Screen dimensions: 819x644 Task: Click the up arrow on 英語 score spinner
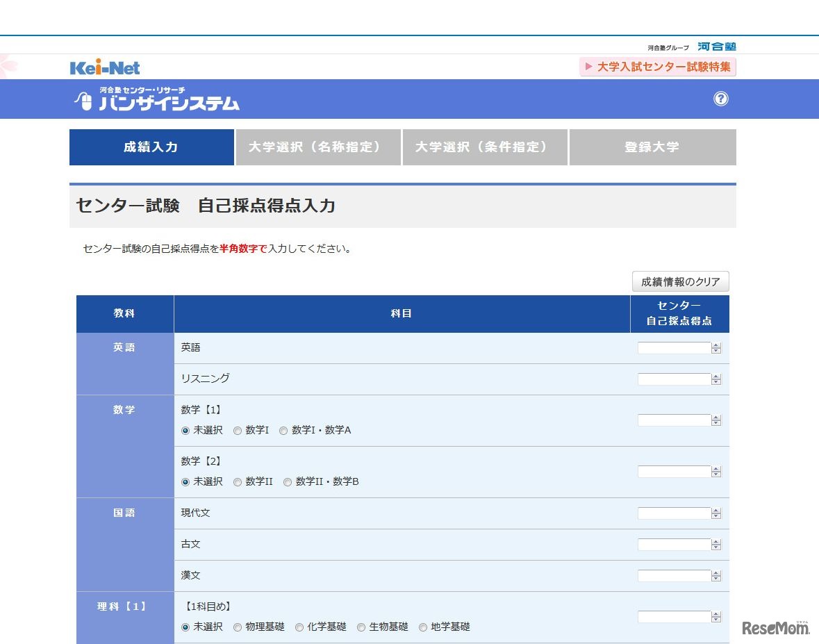pyautogui.click(x=715, y=345)
